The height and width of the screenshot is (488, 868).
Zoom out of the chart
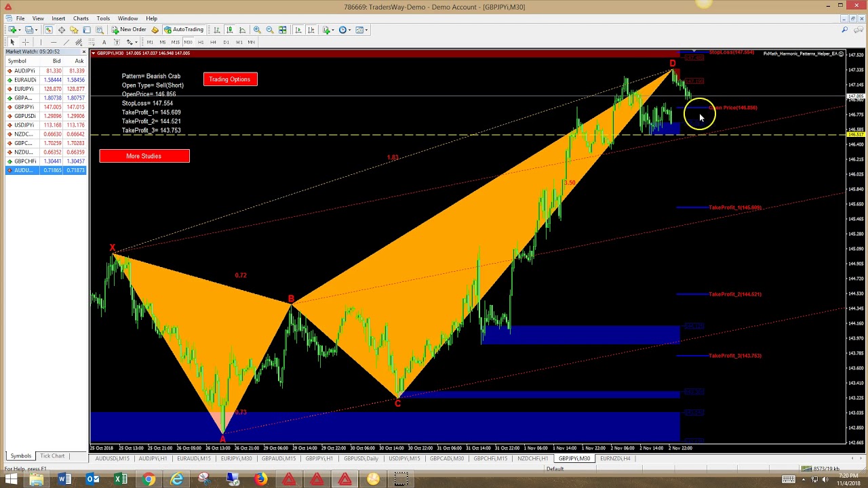click(270, 30)
